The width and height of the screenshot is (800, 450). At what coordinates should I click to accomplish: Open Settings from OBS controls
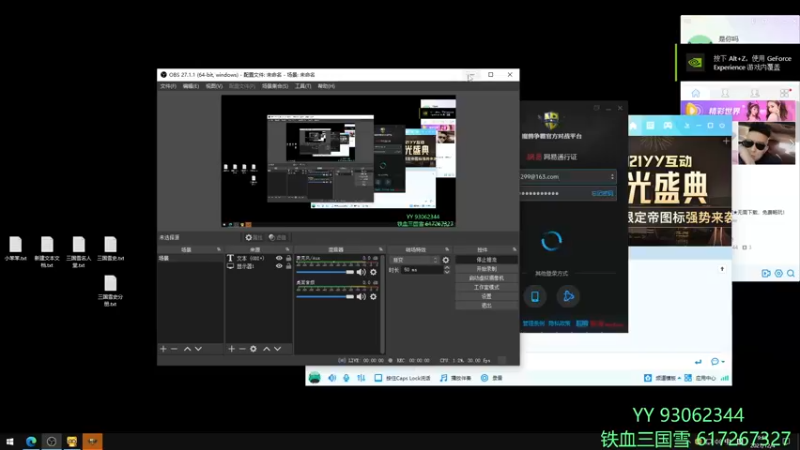coord(486,296)
